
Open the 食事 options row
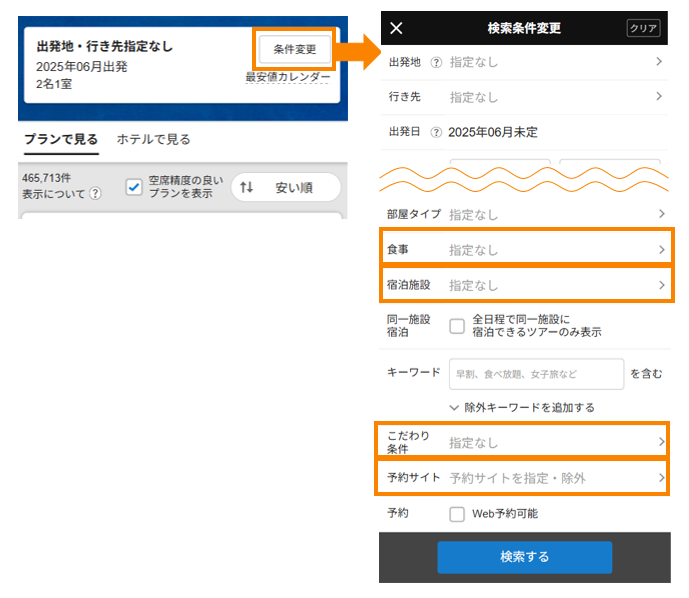pyautogui.click(x=525, y=250)
